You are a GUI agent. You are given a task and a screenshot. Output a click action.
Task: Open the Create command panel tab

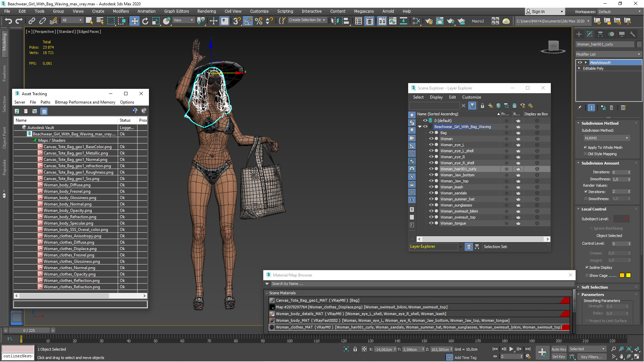[579, 34]
